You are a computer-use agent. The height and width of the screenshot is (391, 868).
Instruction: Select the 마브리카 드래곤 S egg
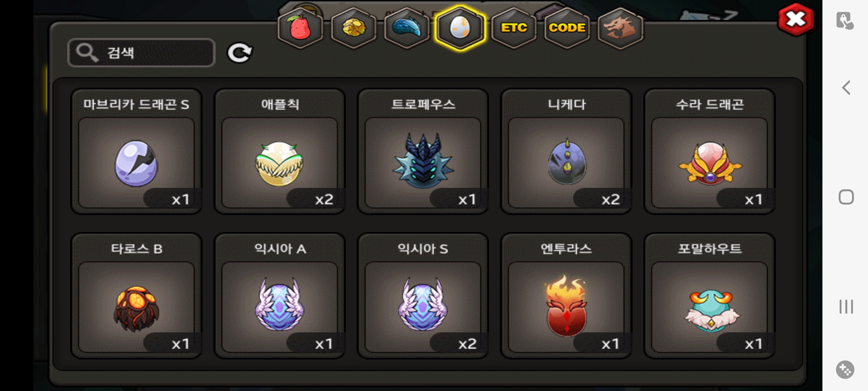coord(136,151)
